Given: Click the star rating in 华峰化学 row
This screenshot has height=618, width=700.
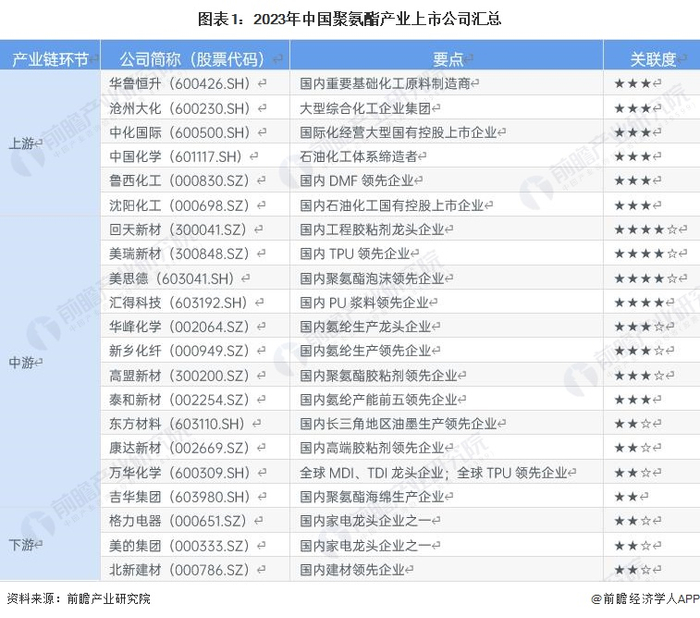Looking at the screenshot, I should pos(639,326).
